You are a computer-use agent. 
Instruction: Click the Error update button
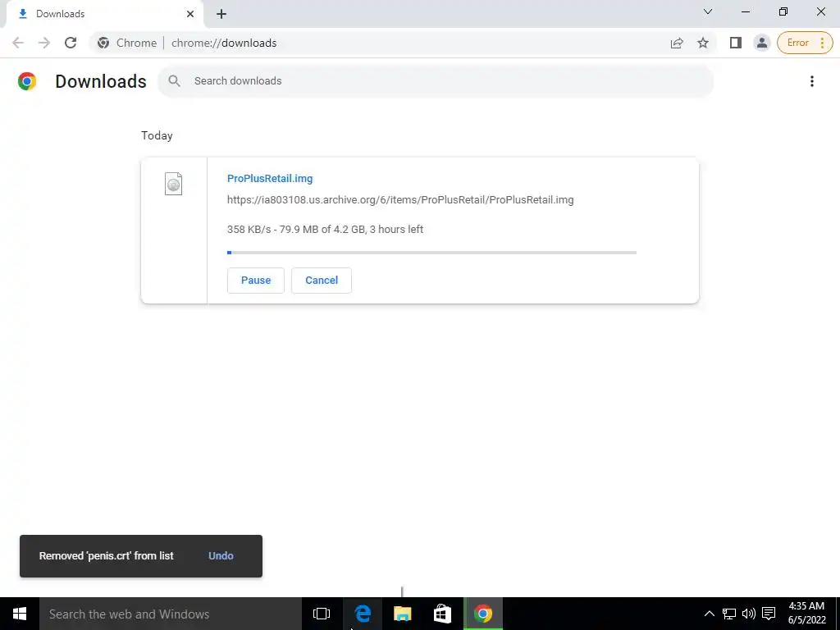coord(805,43)
